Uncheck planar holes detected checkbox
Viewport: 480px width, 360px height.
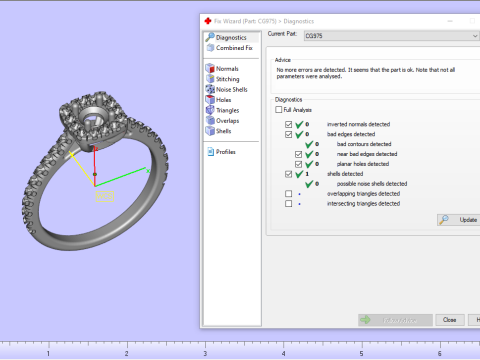coord(298,164)
